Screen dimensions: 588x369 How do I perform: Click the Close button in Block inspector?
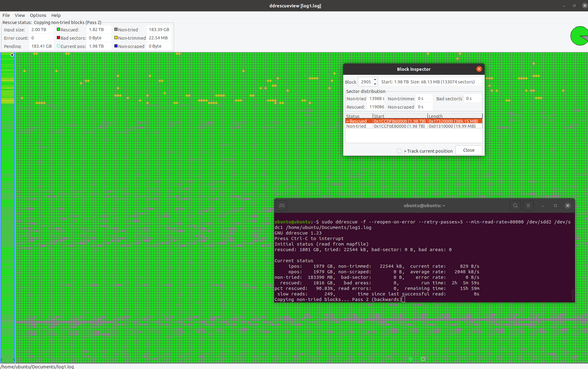click(x=469, y=150)
